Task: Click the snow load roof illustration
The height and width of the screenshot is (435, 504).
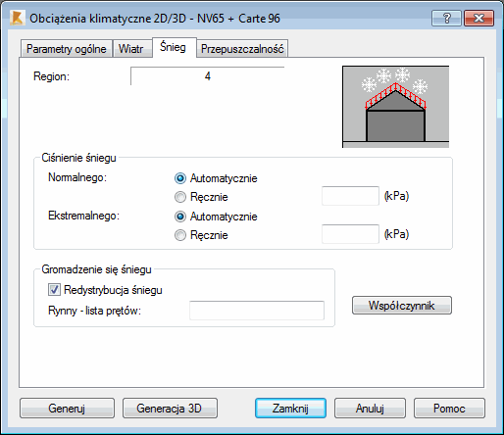Action: 395,107
